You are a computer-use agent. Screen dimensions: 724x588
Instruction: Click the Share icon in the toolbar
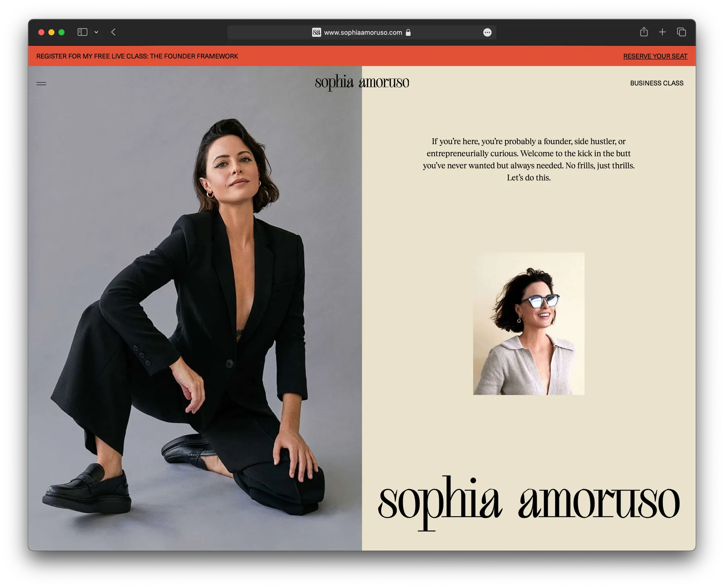coord(644,32)
